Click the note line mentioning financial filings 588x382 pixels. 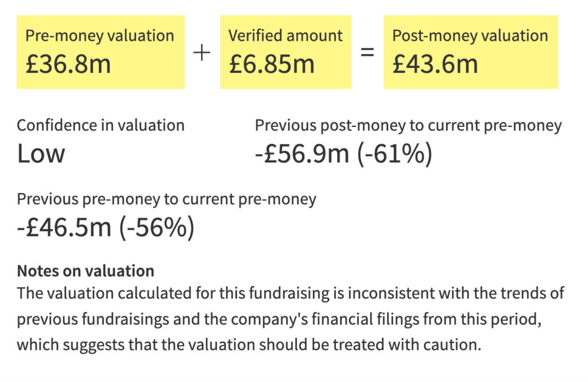click(280, 319)
